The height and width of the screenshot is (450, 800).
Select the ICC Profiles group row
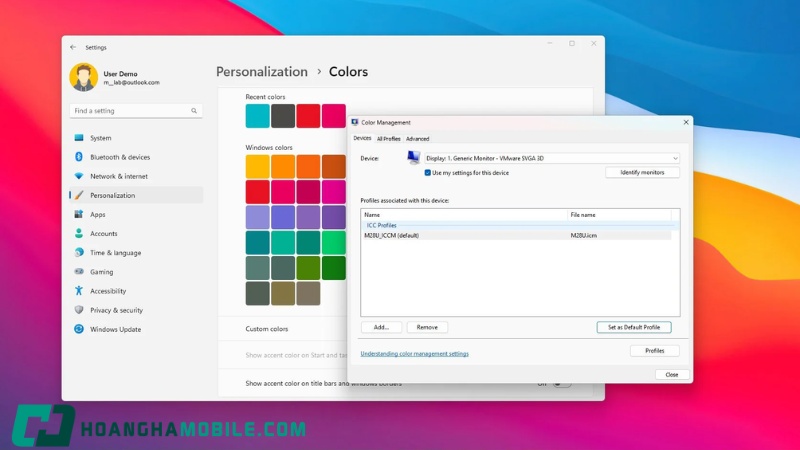coord(516,225)
